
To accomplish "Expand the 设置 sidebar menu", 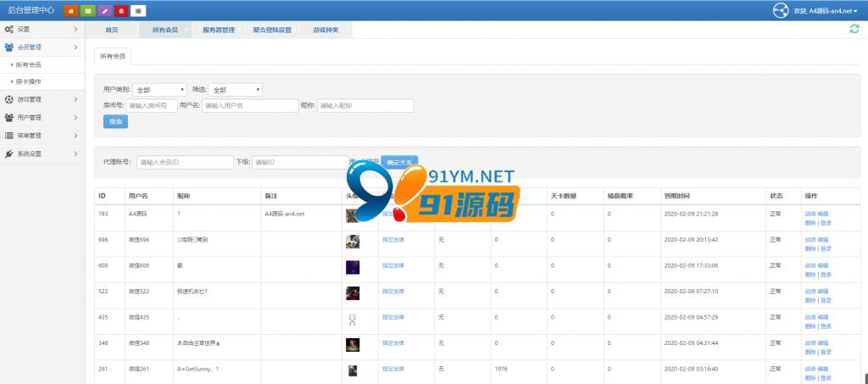I will 42,30.
